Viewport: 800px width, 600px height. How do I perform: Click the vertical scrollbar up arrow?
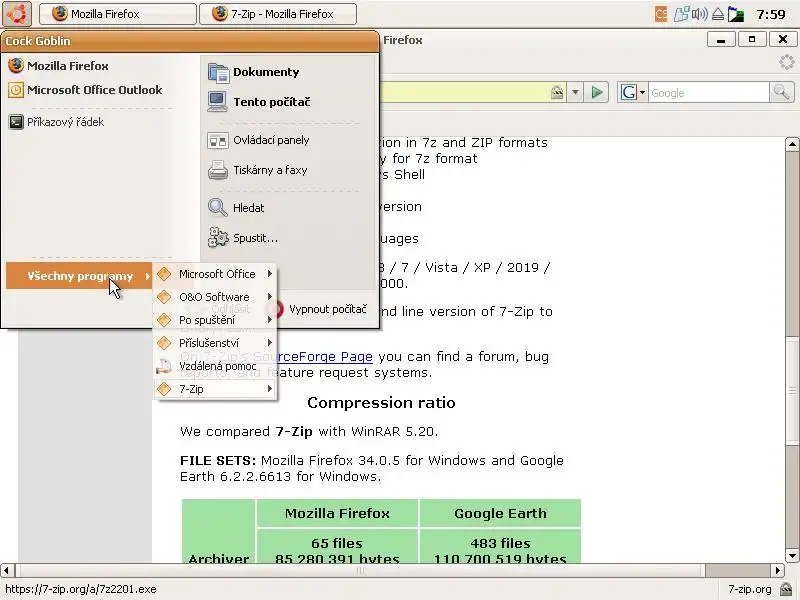click(792, 144)
